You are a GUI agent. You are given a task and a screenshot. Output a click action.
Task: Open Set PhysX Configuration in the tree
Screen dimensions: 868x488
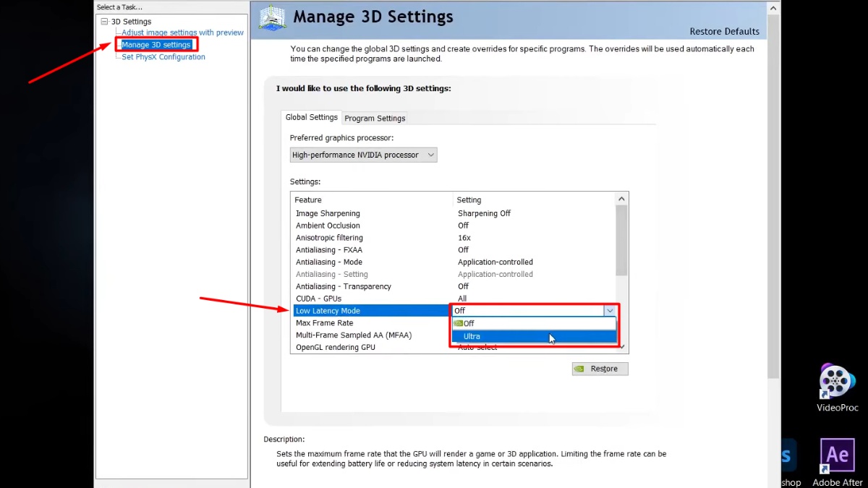(163, 57)
